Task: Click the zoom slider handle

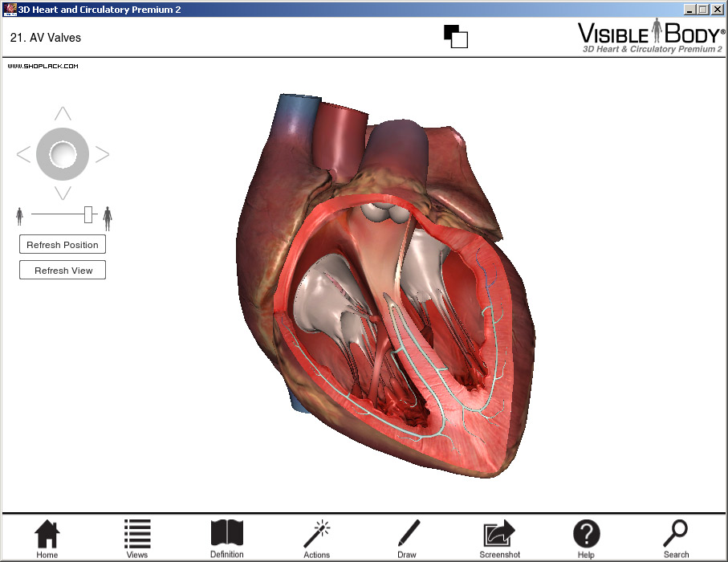Action: click(x=88, y=214)
